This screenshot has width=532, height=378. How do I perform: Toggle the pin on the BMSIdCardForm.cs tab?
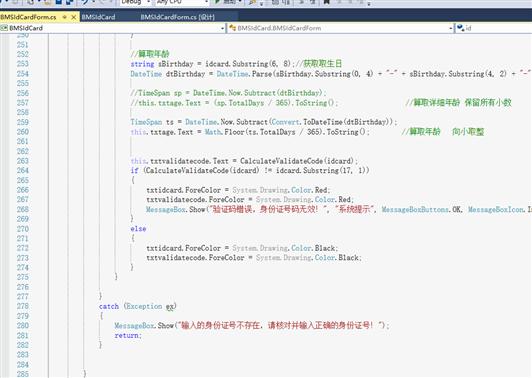tap(64, 17)
